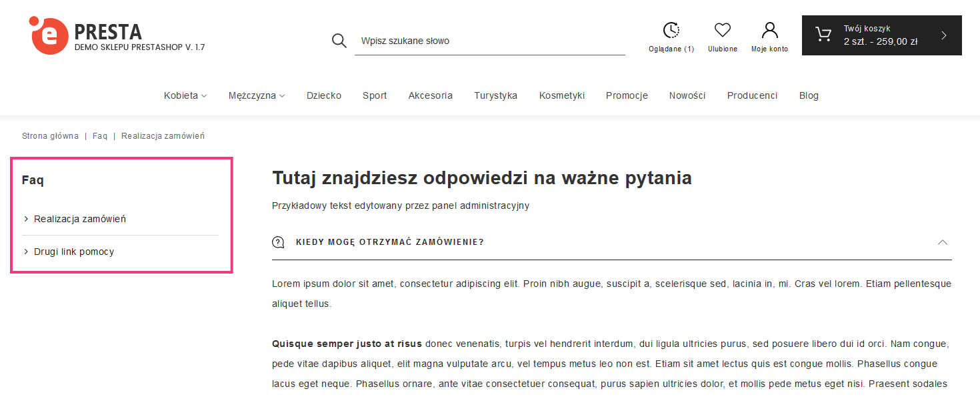Image resolution: width=980 pixels, height=397 pixels.
Task: Open the Blog menu item
Action: (809, 95)
